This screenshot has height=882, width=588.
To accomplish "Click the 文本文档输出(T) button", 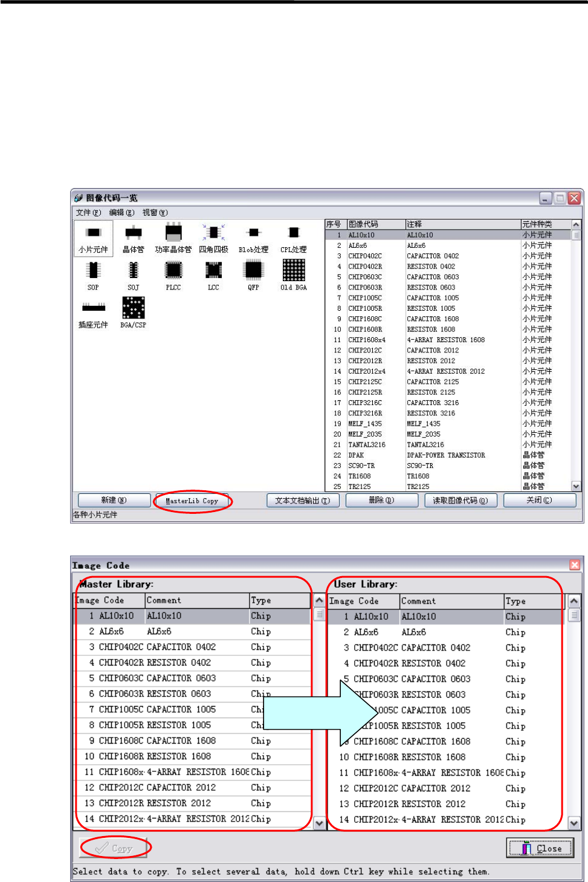I will pos(303,501).
